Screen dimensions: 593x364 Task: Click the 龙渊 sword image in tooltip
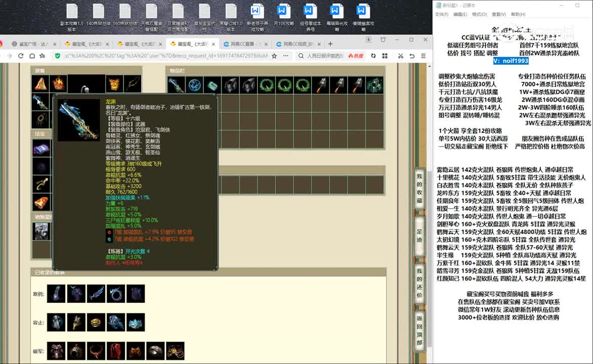[78, 121]
